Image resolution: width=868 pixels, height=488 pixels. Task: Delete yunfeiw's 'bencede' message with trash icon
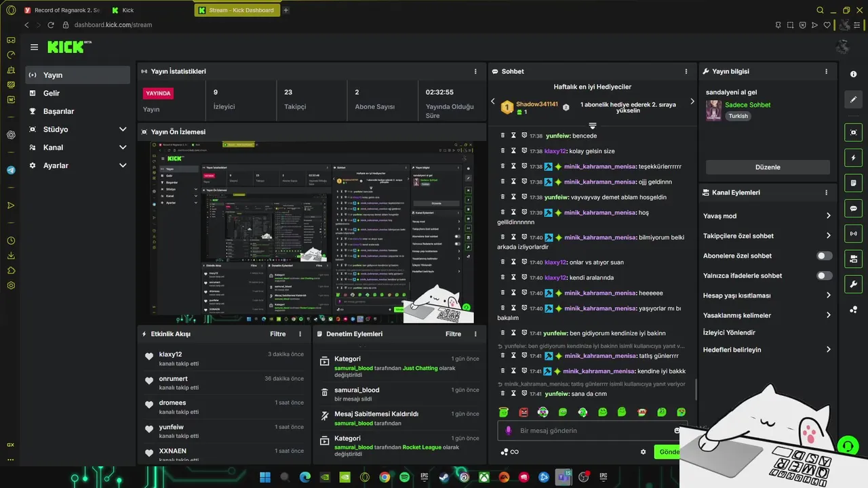[x=502, y=136]
